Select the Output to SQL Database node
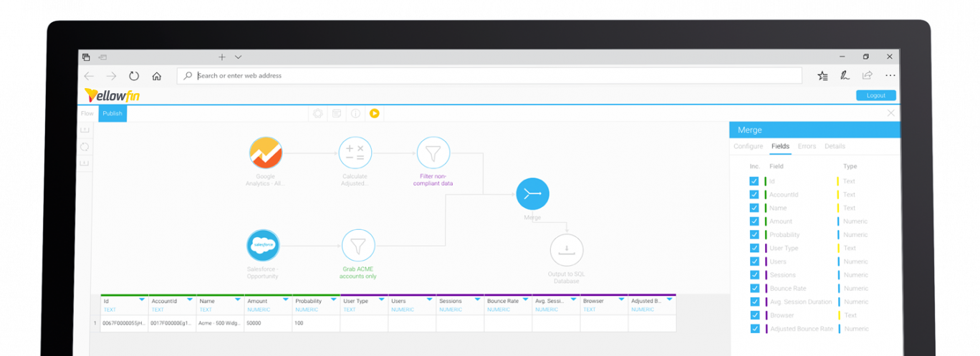This screenshot has height=356, width=980. tap(566, 250)
